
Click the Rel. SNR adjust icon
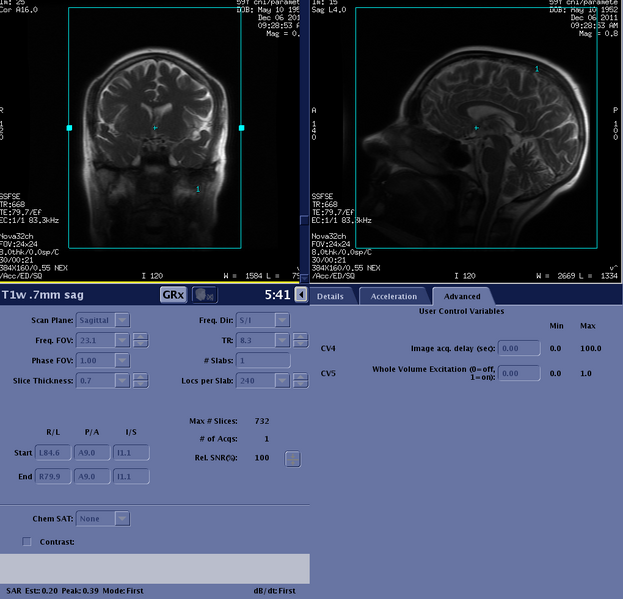pyautogui.click(x=293, y=459)
